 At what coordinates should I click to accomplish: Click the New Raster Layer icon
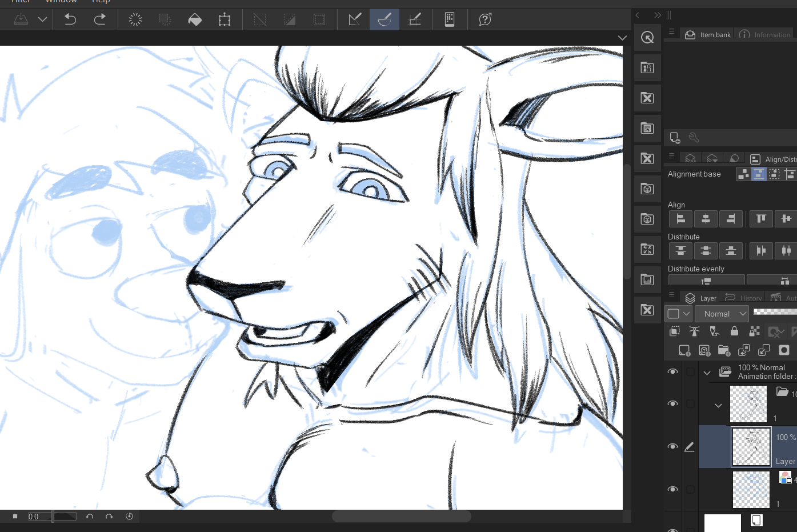click(x=684, y=350)
